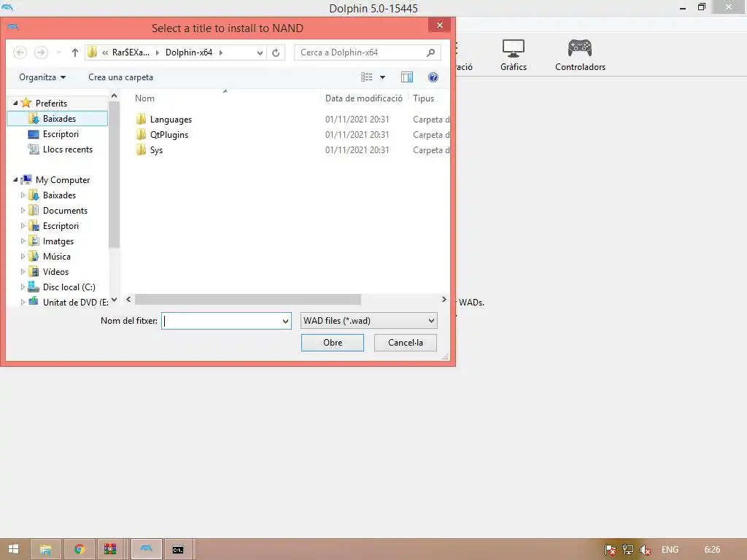Sort by Data de modificació column
747x560 pixels.
pos(364,98)
